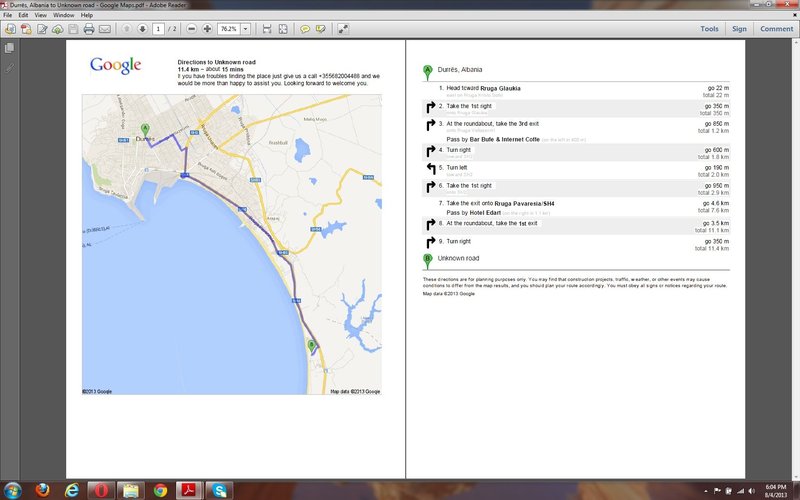
Task: Click step 2 'Take the 1st right'
Action: [469, 106]
